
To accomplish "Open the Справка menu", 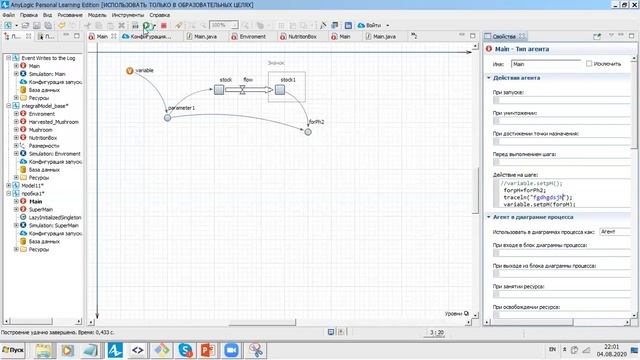I will [160, 15].
